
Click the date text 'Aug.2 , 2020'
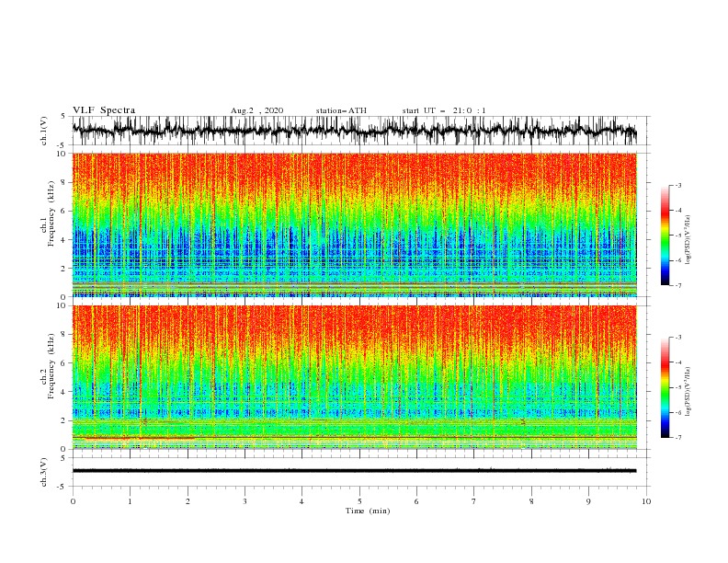point(256,110)
